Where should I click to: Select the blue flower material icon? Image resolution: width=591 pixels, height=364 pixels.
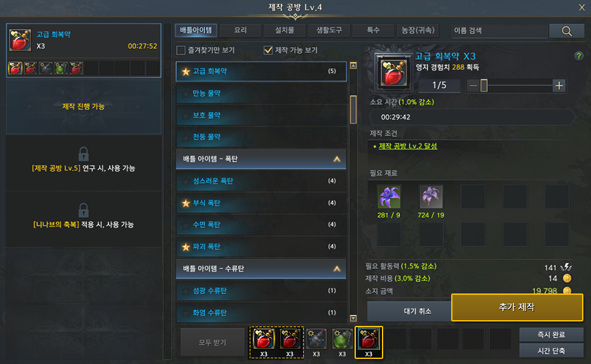tap(389, 196)
